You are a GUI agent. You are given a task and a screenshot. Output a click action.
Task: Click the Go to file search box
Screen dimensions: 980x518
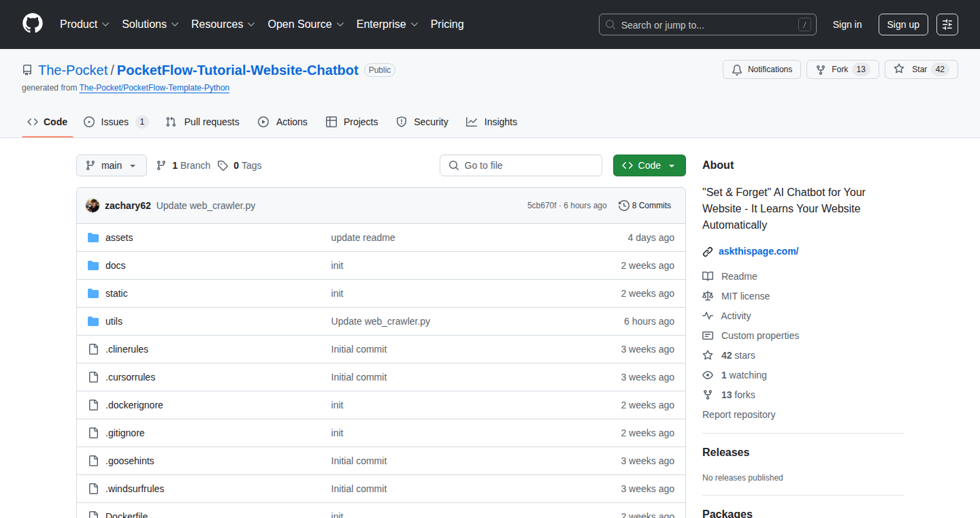(521, 165)
